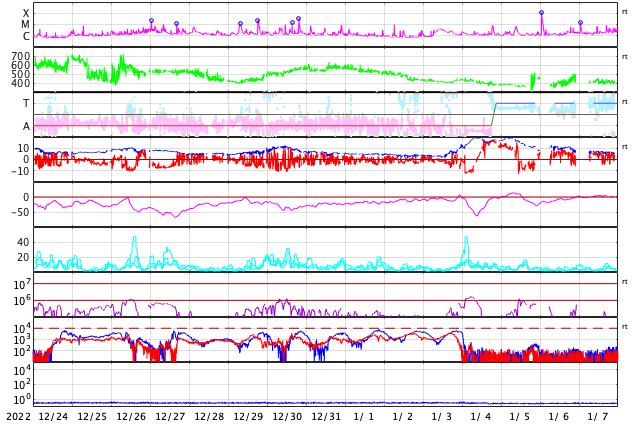Viewport: 634px width, 424px height.
Task: Select the first flare marker circle in top panel
Action: click(x=151, y=20)
